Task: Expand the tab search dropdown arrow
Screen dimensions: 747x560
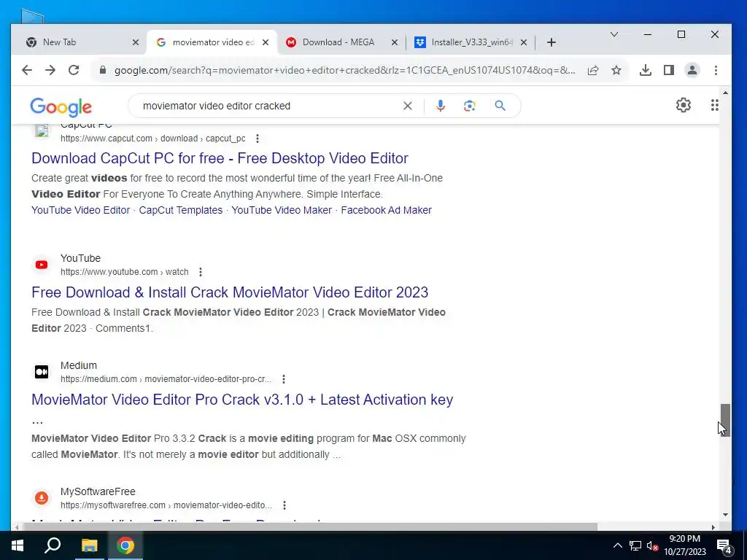Action: [x=614, y=34]
